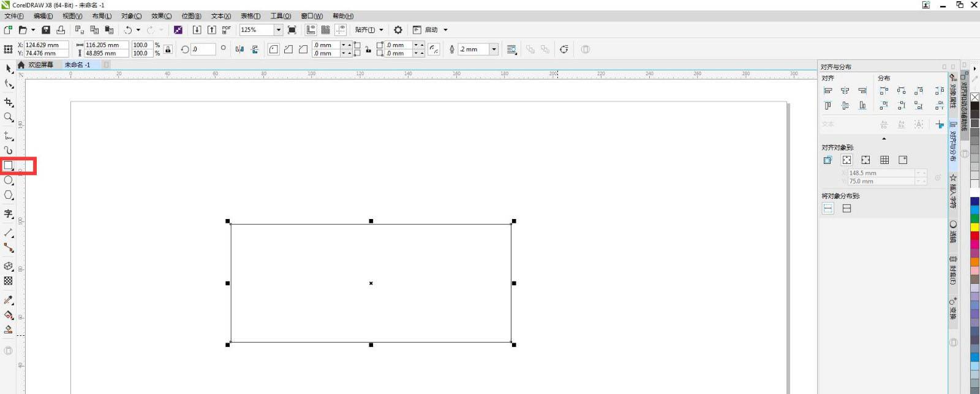This screenshot has height=394, width=980.
Task: Open the zoom level 125% dropdown
Action: (278, 30)
